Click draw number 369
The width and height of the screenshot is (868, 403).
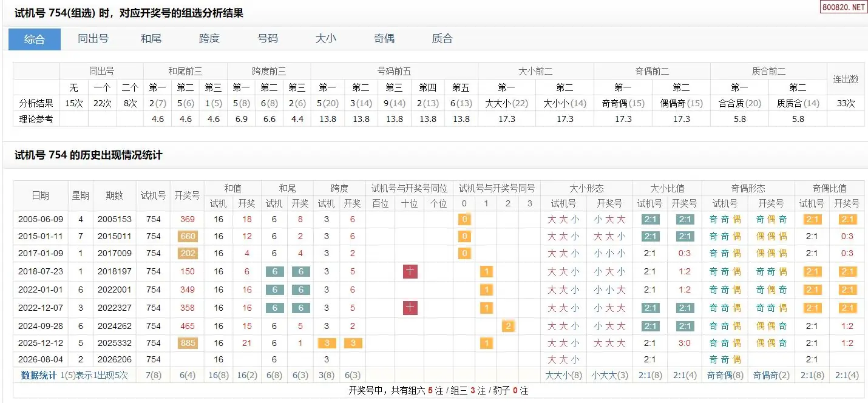click(x=188, y=220)
